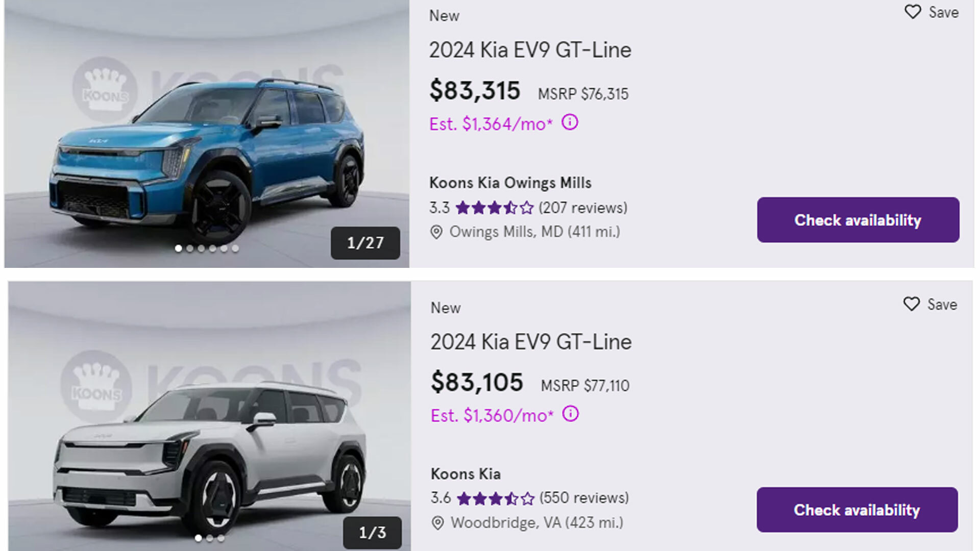The image size is (980, 551).
Task: Jump to second photo dot on silver EV9
Action: (x=209, y=538)
